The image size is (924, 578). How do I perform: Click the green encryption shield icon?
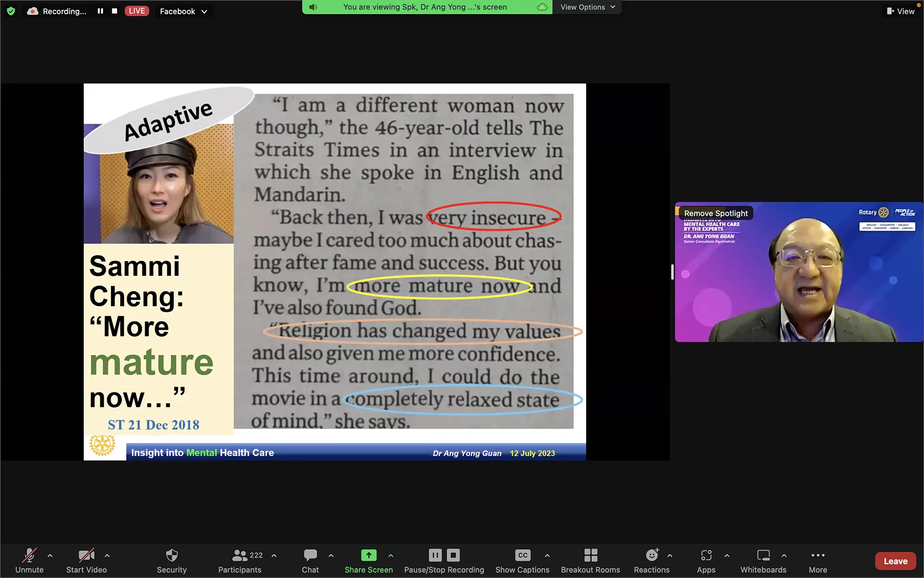pos(11,11)
